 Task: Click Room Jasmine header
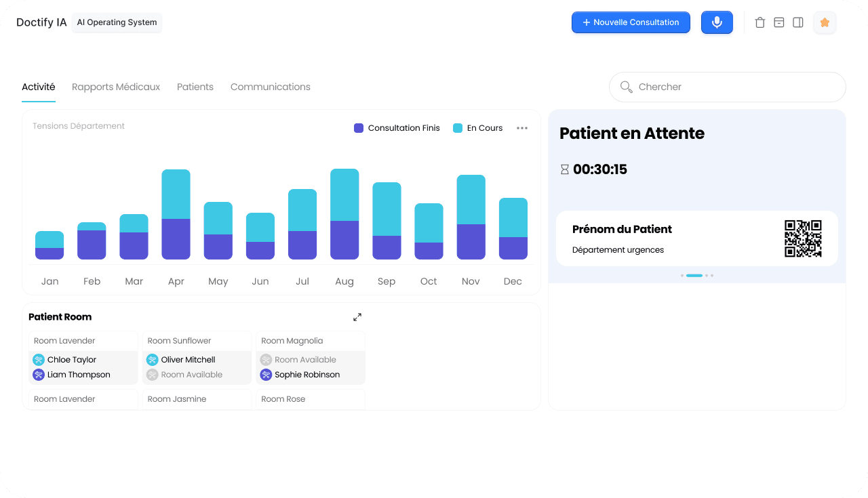177,399
